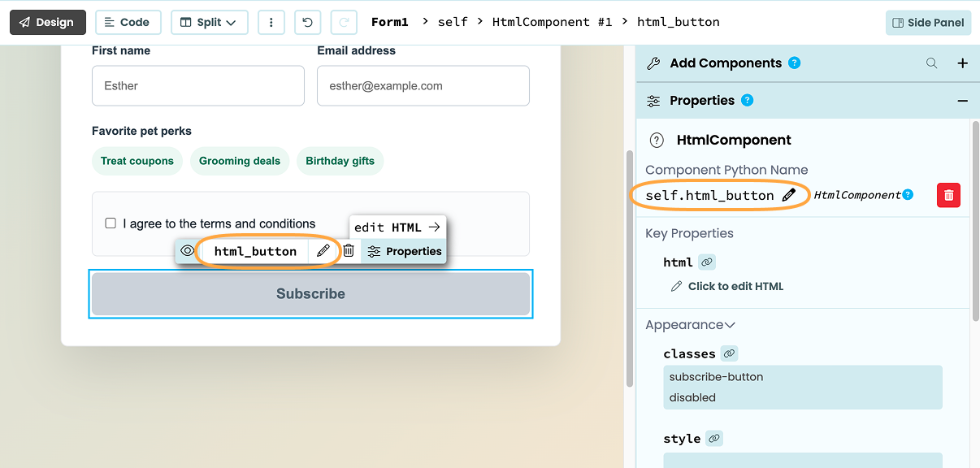Click the Properties help icon
This screenshot has width=980, height=468.
[748, 100]
